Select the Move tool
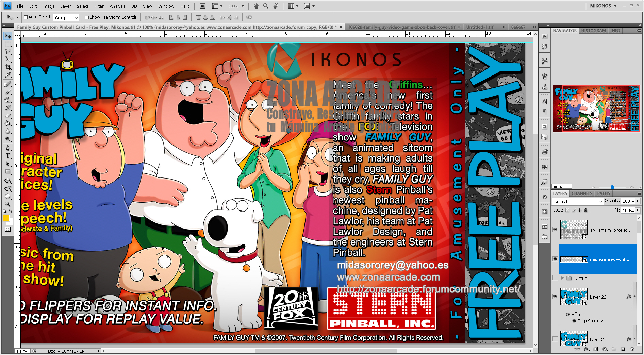Viewport: 644px width, 355px height. [7, 36]
